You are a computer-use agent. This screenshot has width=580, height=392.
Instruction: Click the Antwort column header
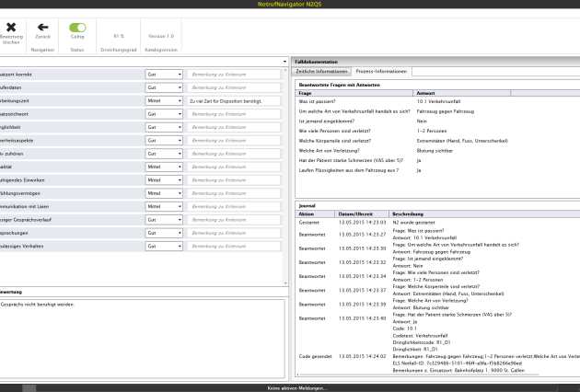point(461,93)
